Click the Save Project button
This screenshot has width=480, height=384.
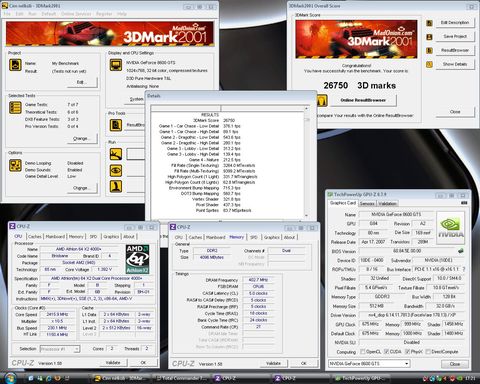click(x=455, y=36)
